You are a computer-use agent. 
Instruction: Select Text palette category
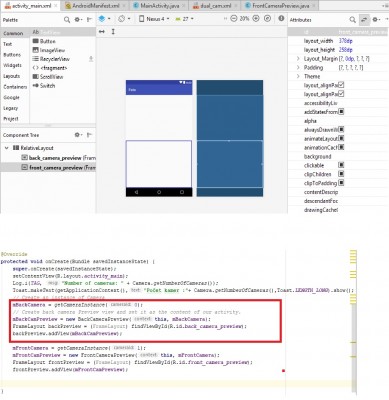pos(7,44)
